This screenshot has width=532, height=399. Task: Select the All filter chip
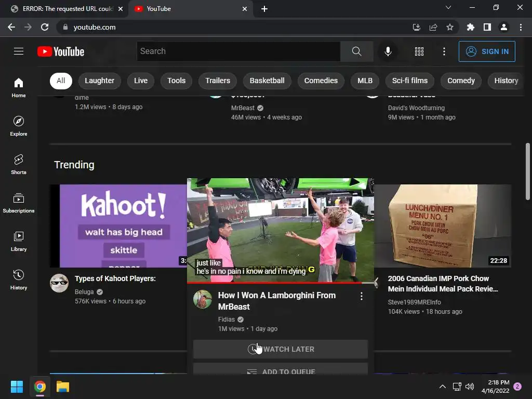tap(61, 81)
